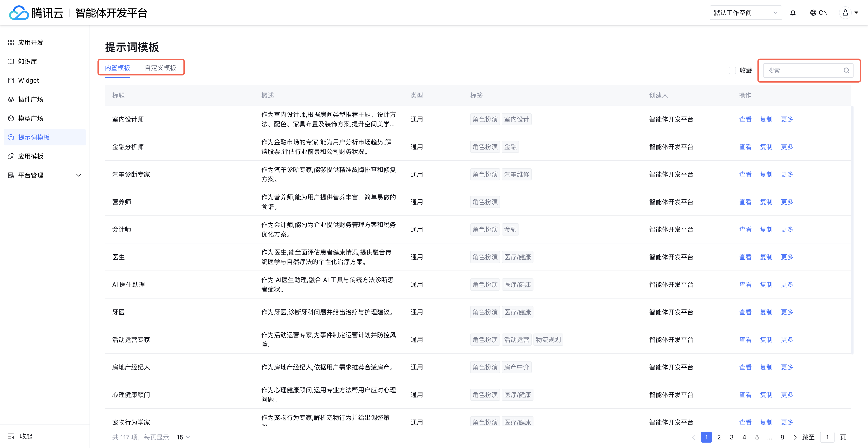
Task: Tick the 收藏 filter checkbox
Action: click(x=732, y=70)
